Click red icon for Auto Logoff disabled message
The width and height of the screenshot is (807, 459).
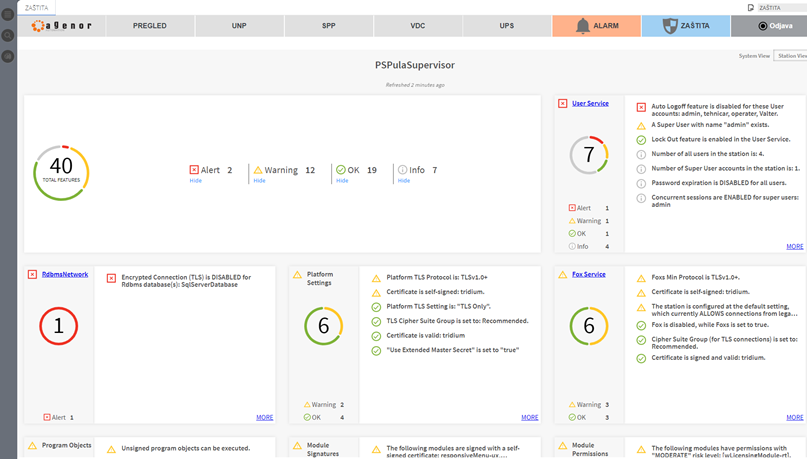click(x=641, y=108)
